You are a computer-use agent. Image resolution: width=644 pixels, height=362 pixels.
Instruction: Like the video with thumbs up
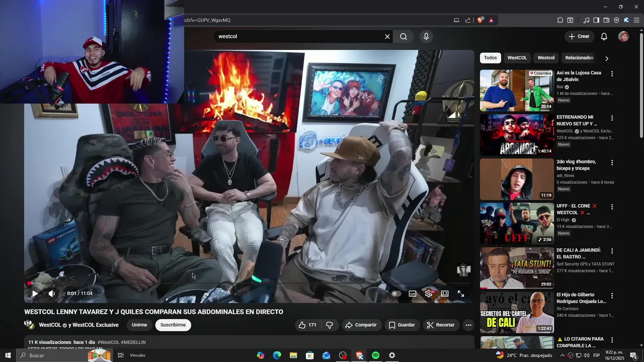pos(307,325)
